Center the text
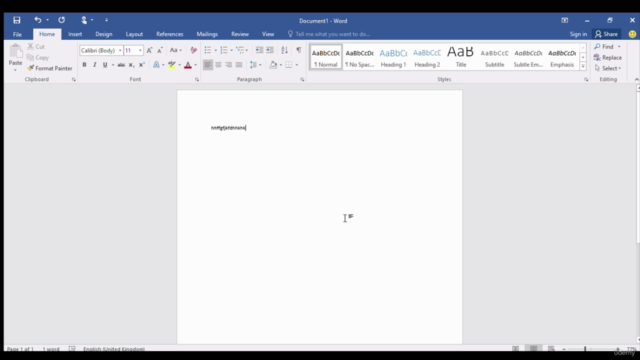The image size is (640, 360). pyautogui.click(x=218, y=65)
